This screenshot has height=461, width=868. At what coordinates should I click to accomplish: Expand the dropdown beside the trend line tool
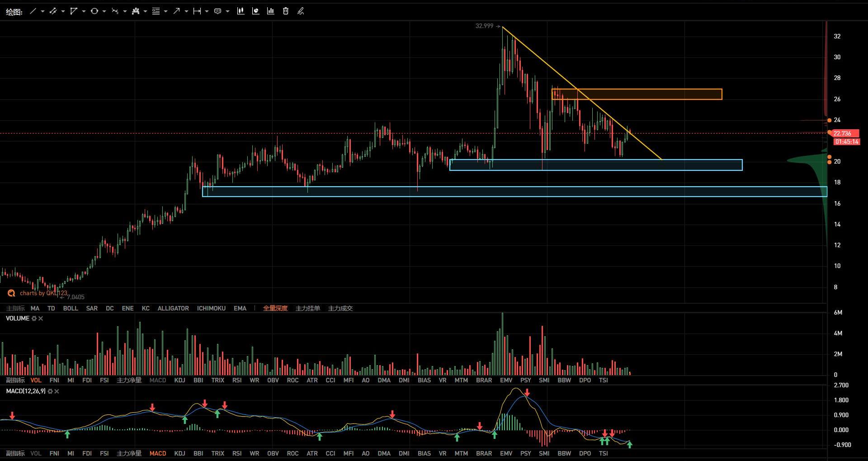tap(42, 11)
